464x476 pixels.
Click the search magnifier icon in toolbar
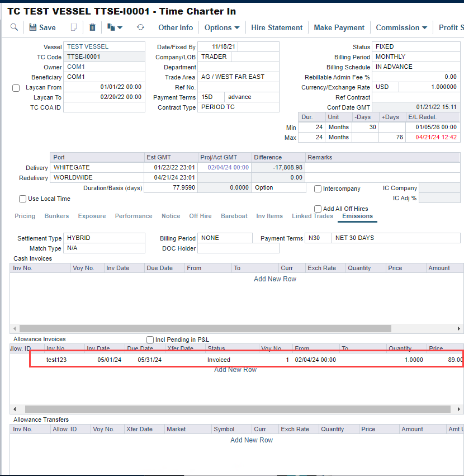(15, 27)
